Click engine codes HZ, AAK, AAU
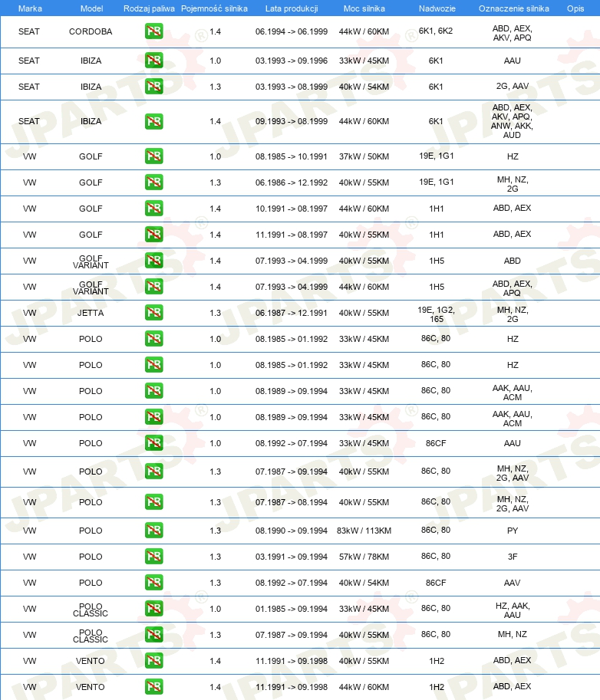The height and width of the screenshot is (700, 600). [x=513, y=610]
